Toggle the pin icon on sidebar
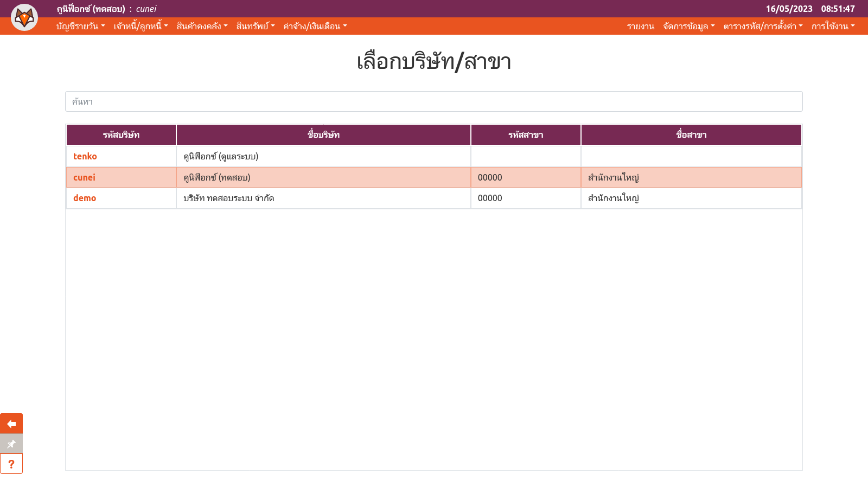The width and height of the screenshot is (868, 488). [x=11, y=444]
